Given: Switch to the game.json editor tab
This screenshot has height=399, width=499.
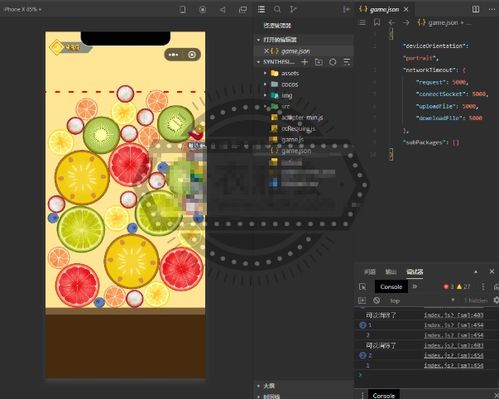Looking at the screenshot, I should click(x=384, y=9).
